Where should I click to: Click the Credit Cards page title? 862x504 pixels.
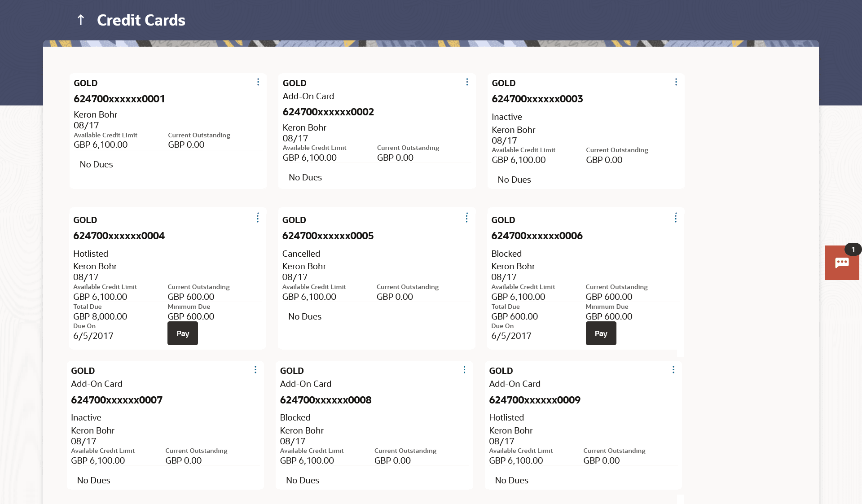[x=141, y=20]
